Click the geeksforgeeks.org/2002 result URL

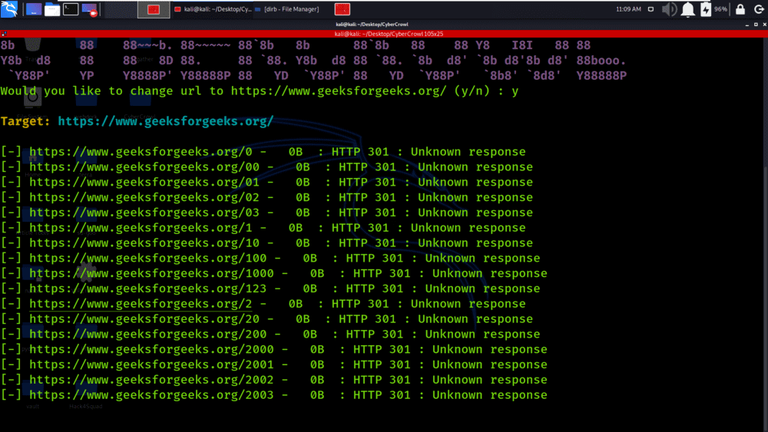(x=151, y=380)
